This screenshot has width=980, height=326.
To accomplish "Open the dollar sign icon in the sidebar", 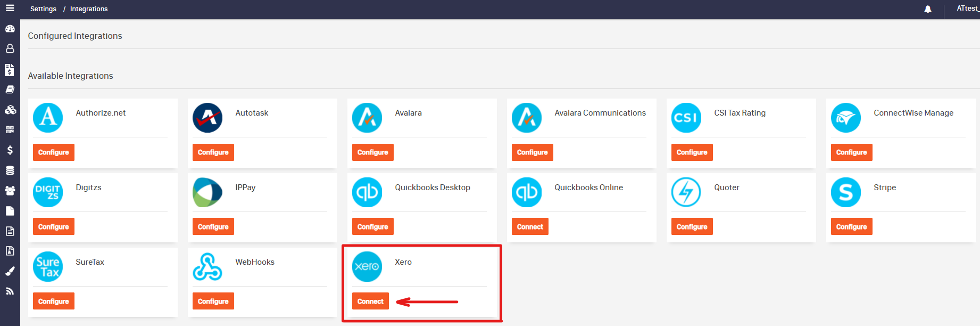I will pos(10,150).
